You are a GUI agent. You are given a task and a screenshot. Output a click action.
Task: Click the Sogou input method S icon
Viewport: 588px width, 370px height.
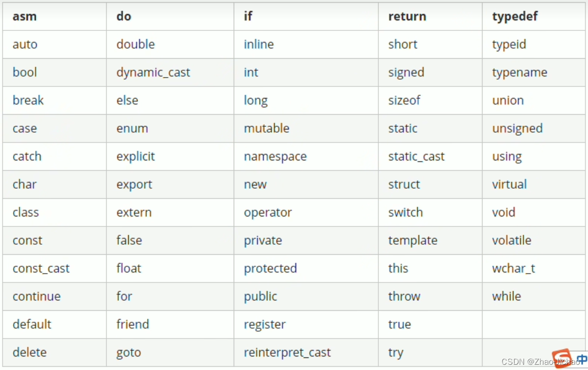coord(561,357)
